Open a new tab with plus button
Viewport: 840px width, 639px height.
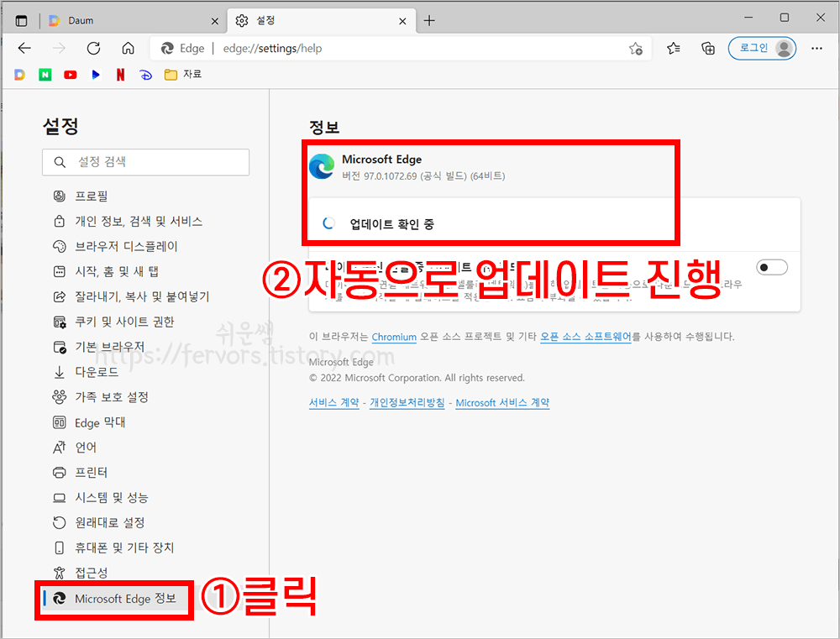pos(429,21)
